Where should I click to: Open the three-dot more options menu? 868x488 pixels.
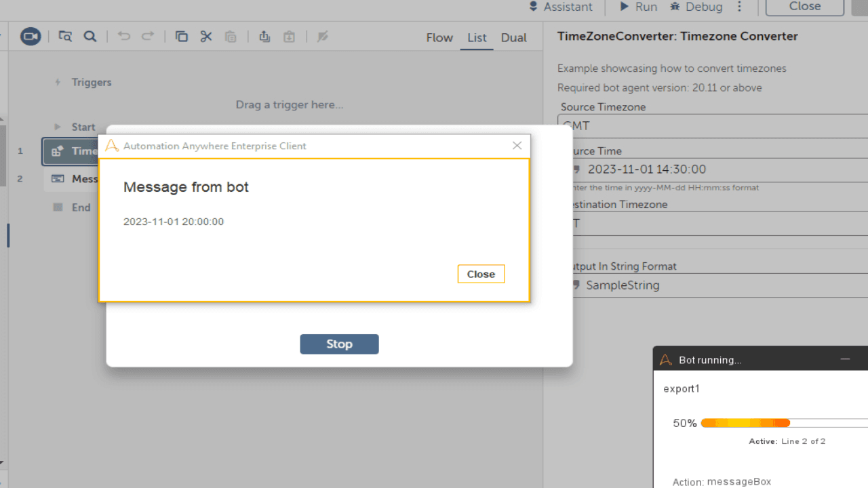pos(740,7)
